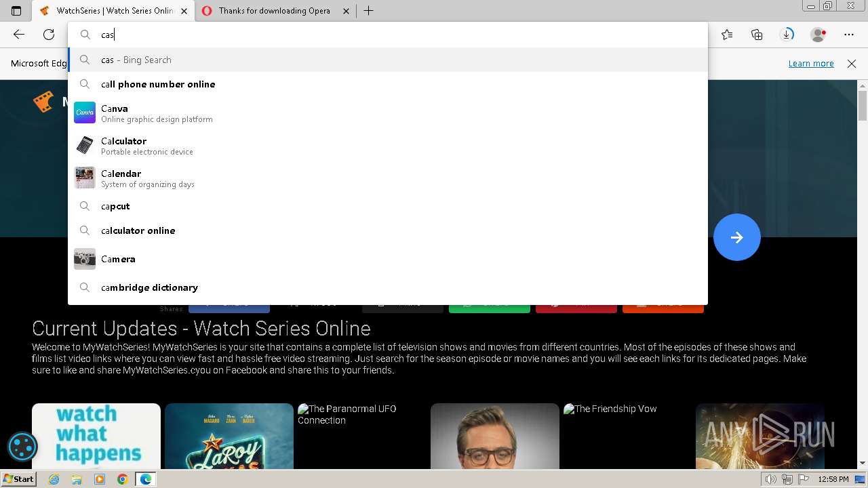The image size is (868, 488).
Task: Open Edge settings and more menu
Action: 849,35
